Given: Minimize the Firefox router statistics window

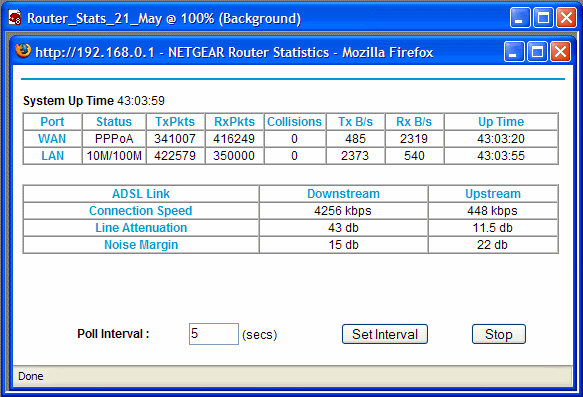Looking at the screenshot, I should [x=514, y=52].
